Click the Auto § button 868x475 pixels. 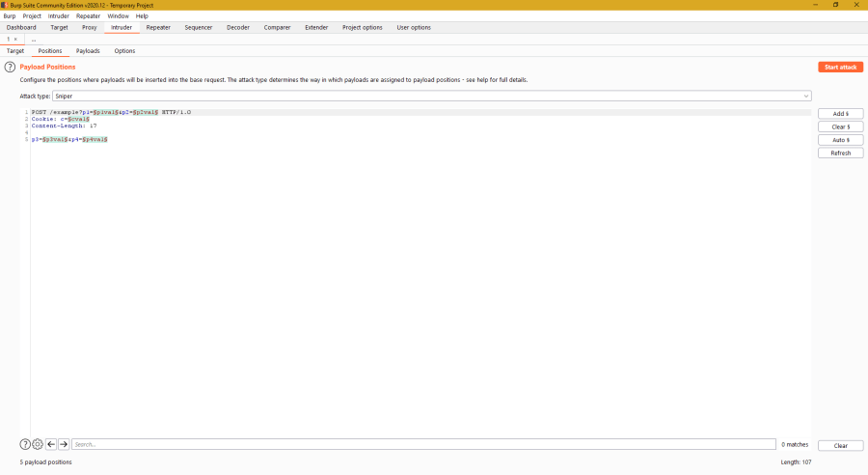coord(840,140)
